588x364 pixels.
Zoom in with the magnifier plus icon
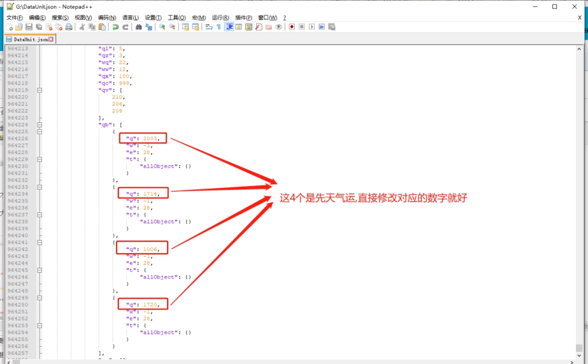162,27
